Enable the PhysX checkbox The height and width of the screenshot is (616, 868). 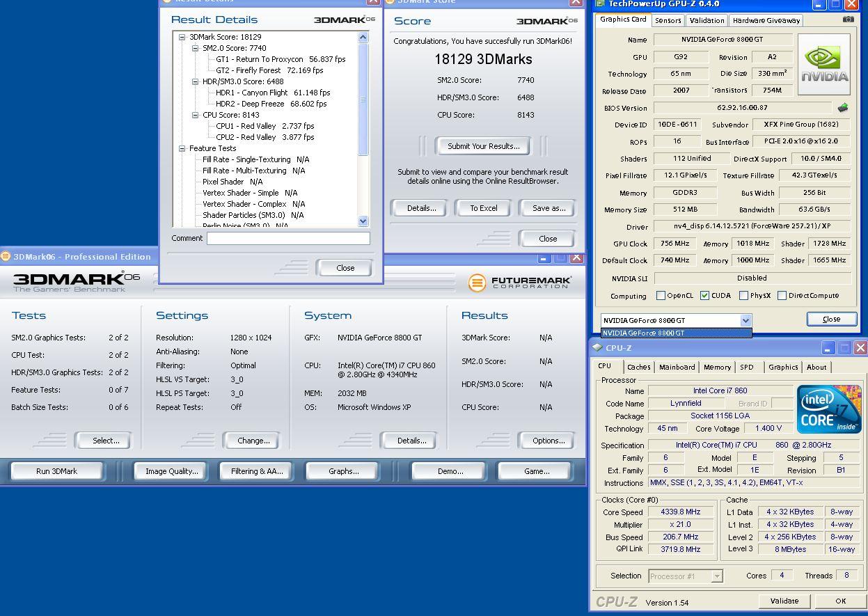(743, 296)
